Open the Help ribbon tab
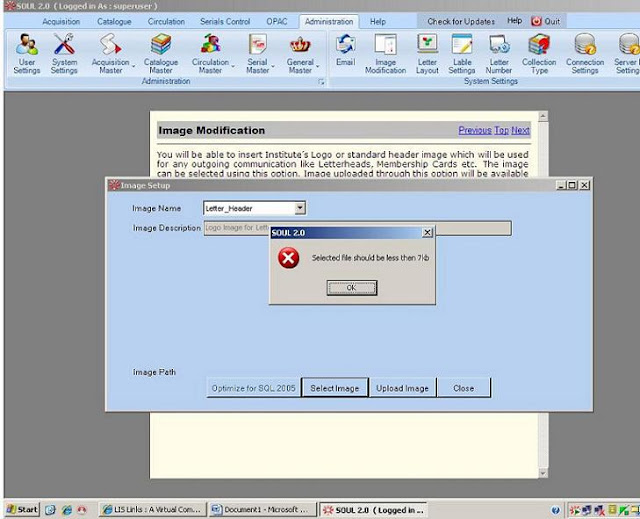 tap(378, 22)
